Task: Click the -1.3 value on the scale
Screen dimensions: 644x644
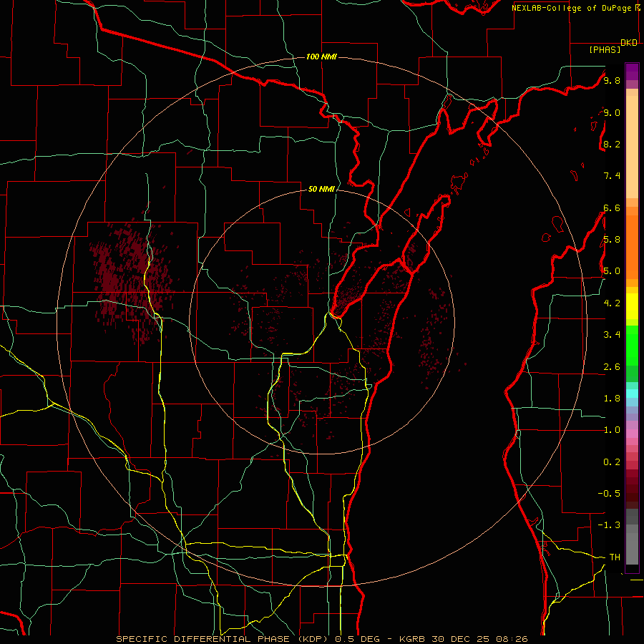Action: (609, 525)
